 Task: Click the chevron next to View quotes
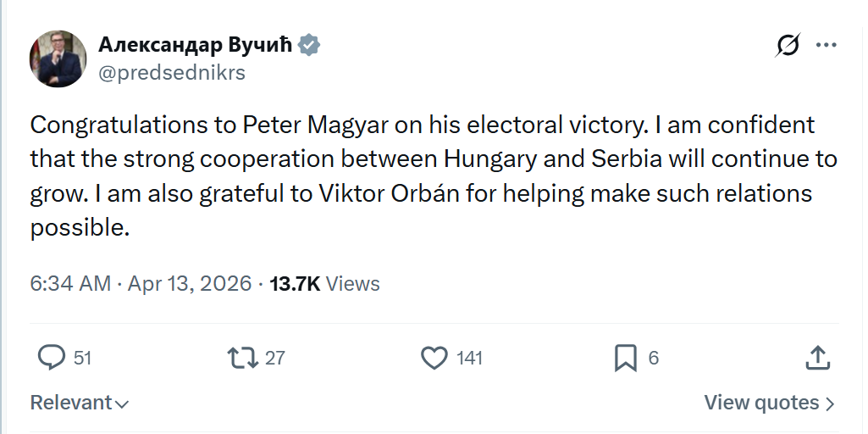coord(830,403)
